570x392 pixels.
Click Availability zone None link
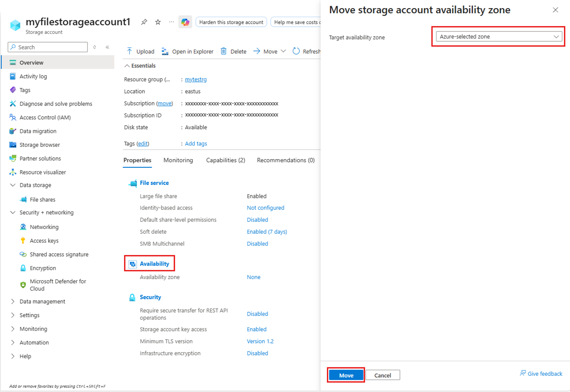(x=254, y=277)
